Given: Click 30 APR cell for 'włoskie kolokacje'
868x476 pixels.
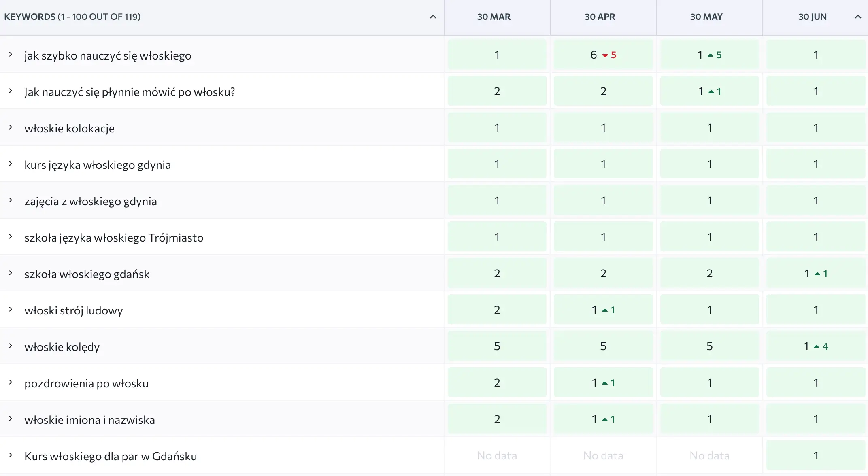Looking at the screenshot, I should [603, 127].
